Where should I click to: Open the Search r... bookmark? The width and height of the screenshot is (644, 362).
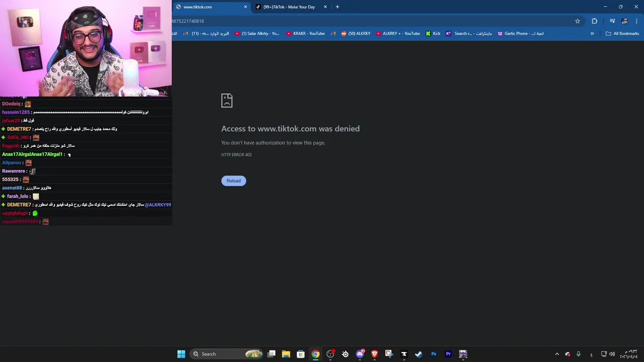coord(469,34)
